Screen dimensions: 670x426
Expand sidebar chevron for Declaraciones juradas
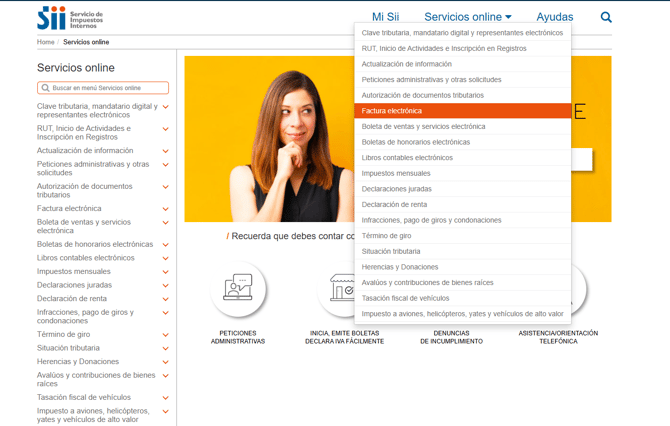pos(166,286)
